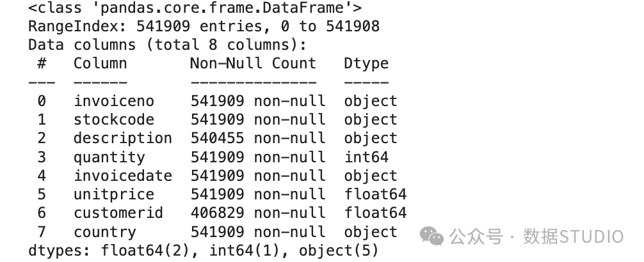
Task: Click the dtypes summary line
Action: pyautogui.click(x=204, y=250)
